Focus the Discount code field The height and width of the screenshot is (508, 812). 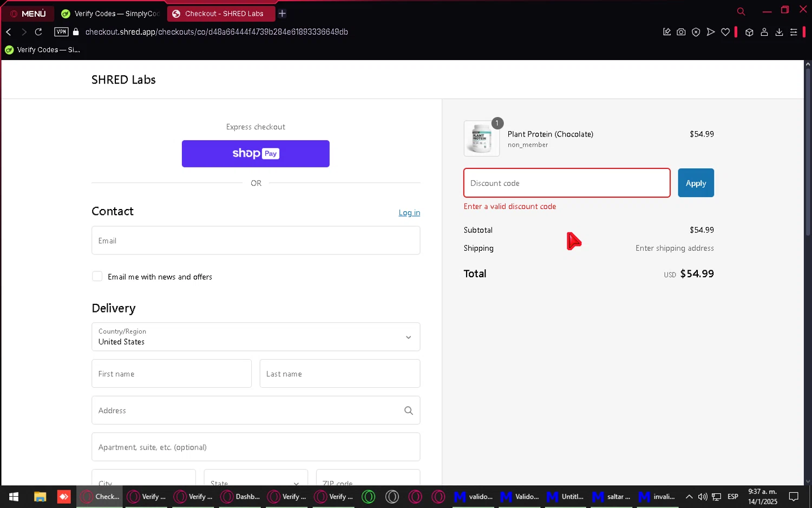click(567, 183)
